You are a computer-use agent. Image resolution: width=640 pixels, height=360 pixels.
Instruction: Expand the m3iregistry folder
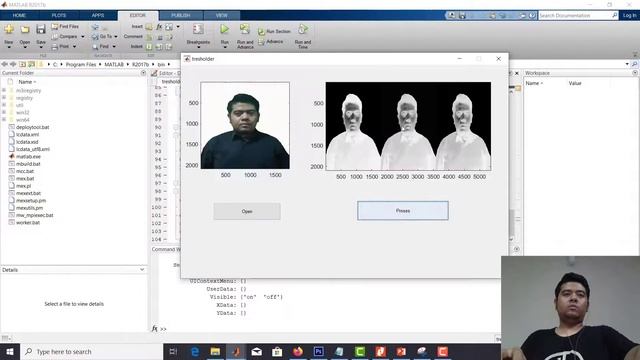coord(4,91)
